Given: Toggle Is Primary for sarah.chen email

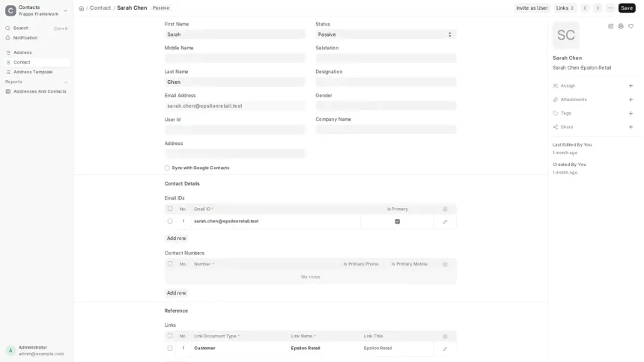Looking at the screenshot, I should pyautogui.click(x=397, y=221).
